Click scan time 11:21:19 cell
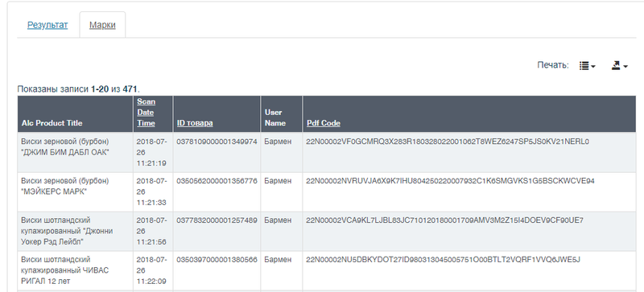Image resolution: width=644 pixels, height=292 pixels. click(x=153, y=152)
